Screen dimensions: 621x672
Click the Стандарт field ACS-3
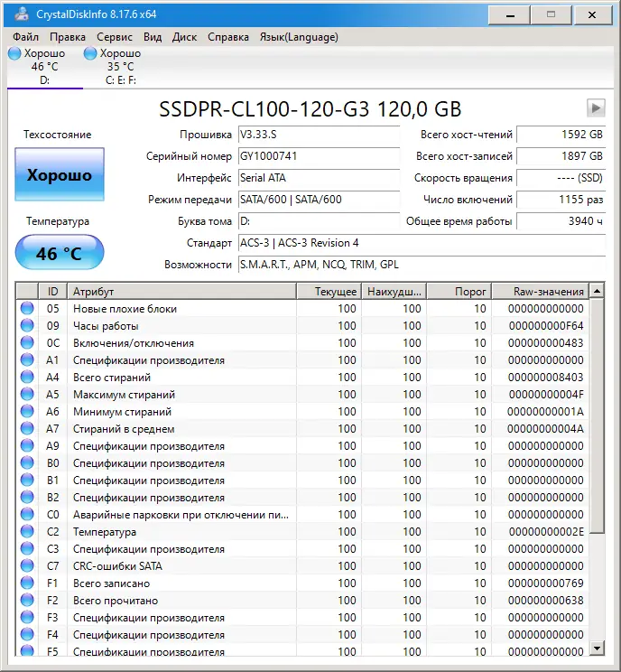[422, 243]
